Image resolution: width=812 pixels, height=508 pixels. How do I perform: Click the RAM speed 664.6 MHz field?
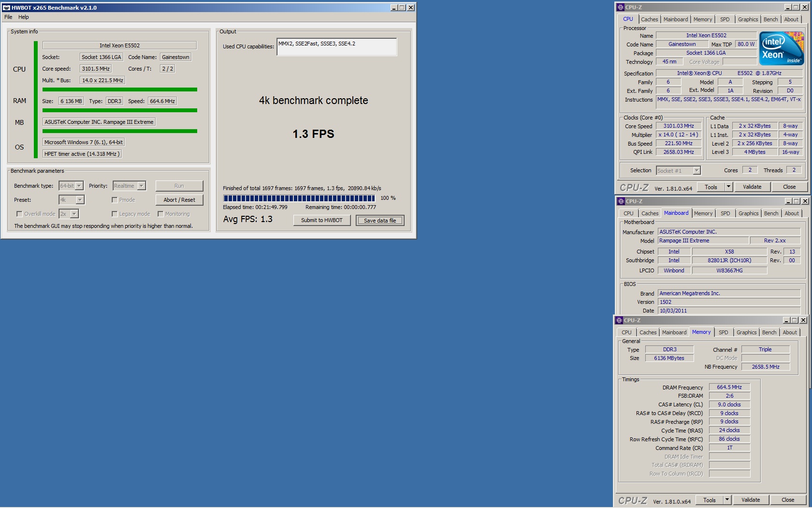point(162,101)
